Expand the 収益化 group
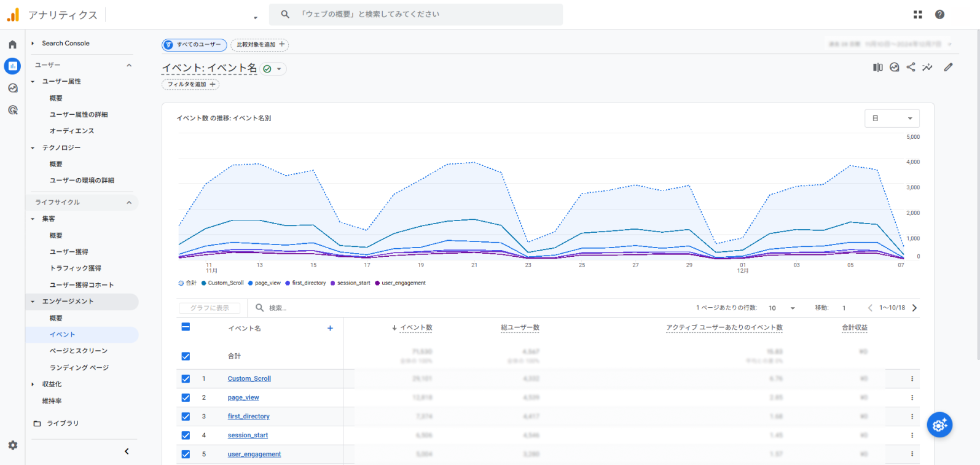This screenshot has height=465, width=980. [33, 384]
